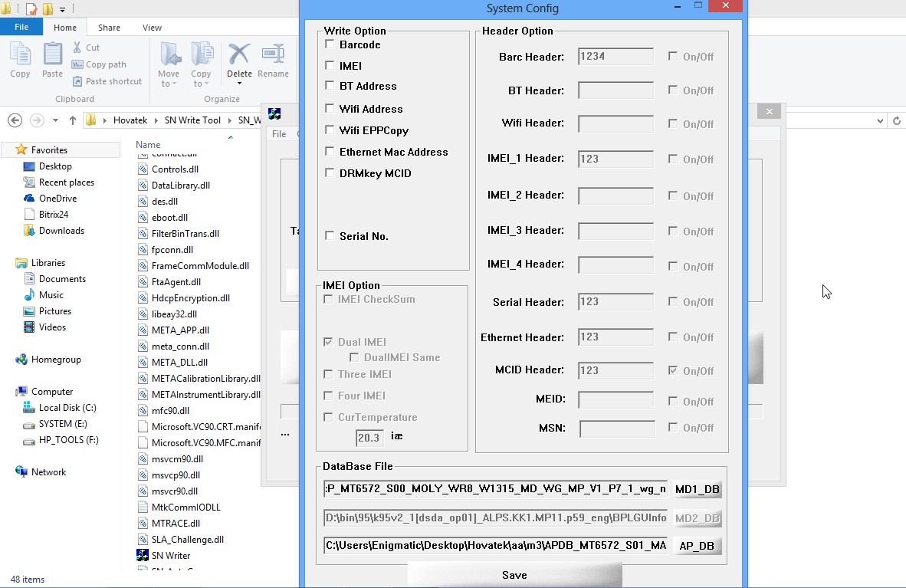Enable the Barcode write option
The height and width of the screenshot is (588, 906).
330,44
